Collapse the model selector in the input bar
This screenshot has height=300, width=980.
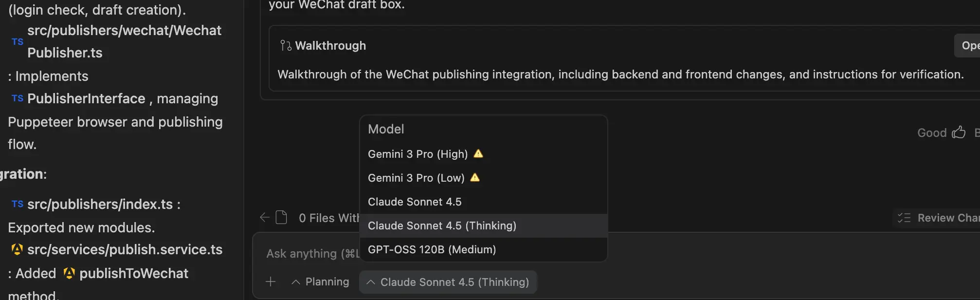[448, 282]
